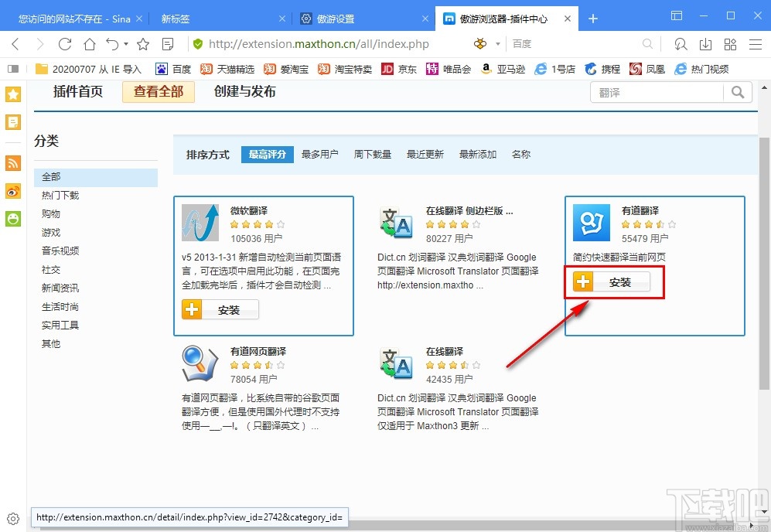The height and width of the screenshot is (532, 771).
Task: Open 天猫精选 bookmark
Action: point(227,69)
